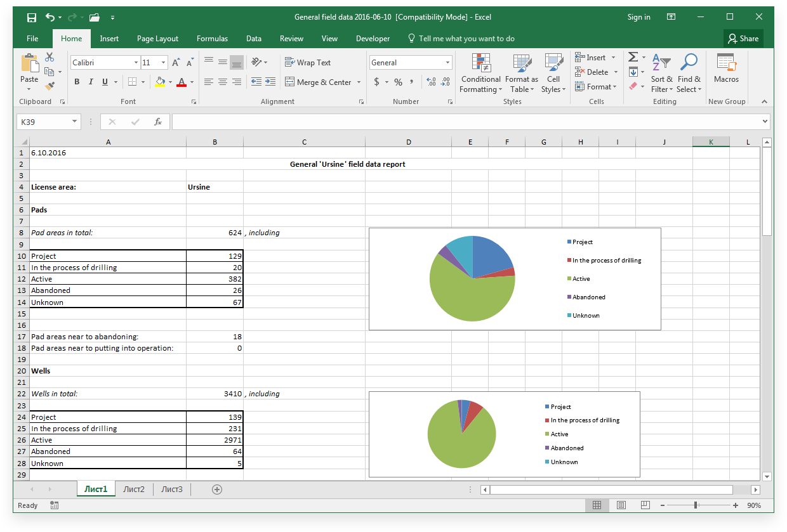787x532 pixels.
Task: Open the File tab
Action: click(x=32, y=39)
